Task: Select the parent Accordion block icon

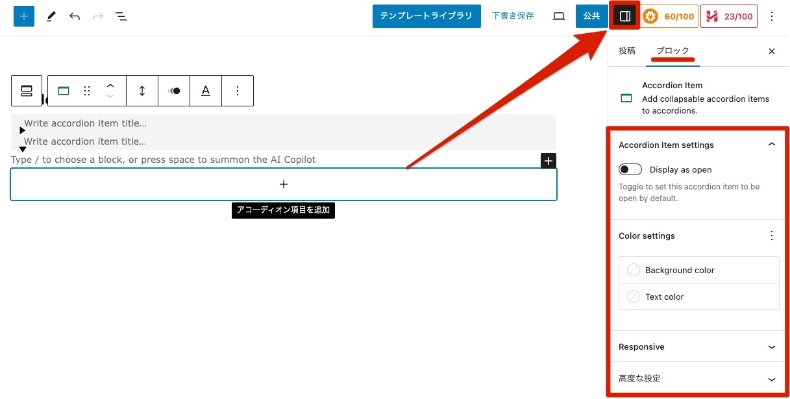Action: pos(26,91)
